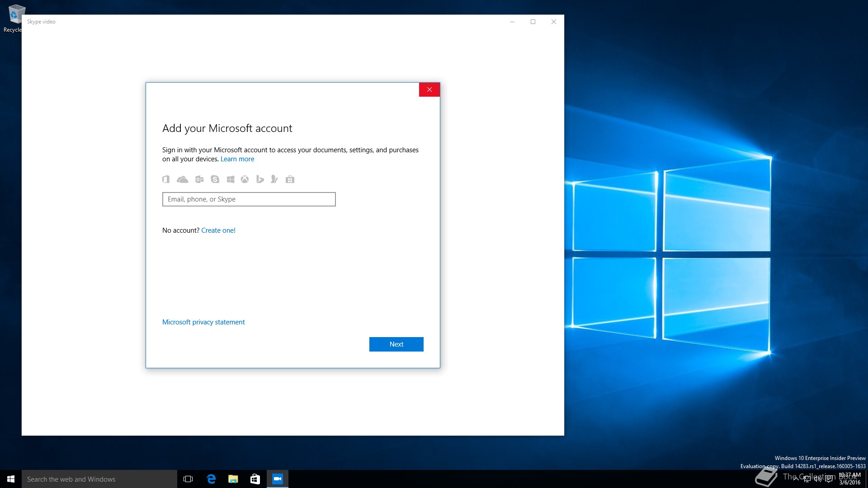Select Skype video taskbar button
The height and width of the screenshot is (488, 868).
click(278, 479)
